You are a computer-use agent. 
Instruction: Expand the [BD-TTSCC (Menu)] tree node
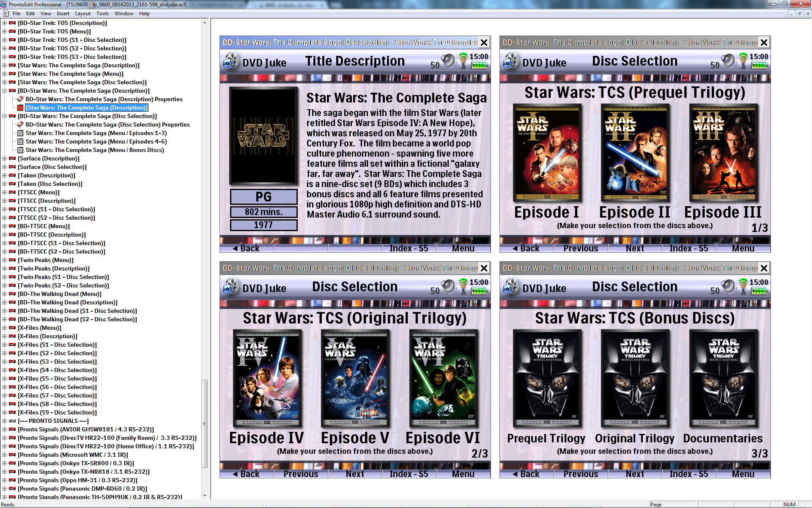point(4,226)
